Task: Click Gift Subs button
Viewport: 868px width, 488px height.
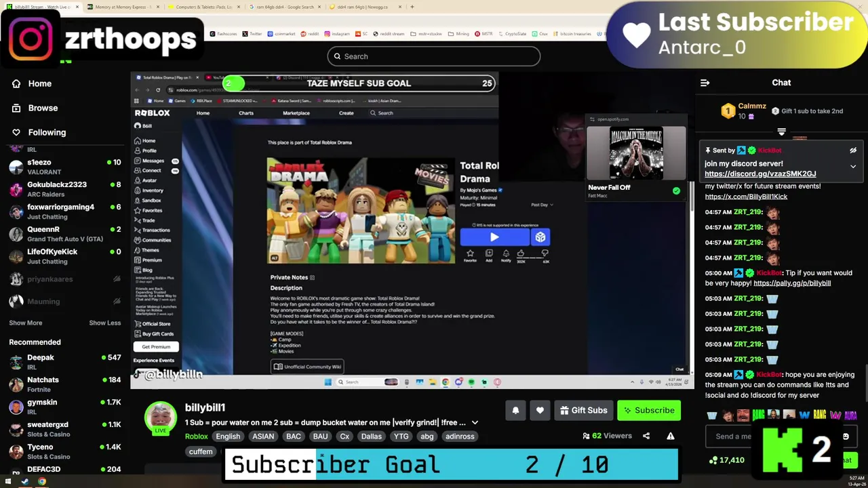Action: tap(583, 410)
